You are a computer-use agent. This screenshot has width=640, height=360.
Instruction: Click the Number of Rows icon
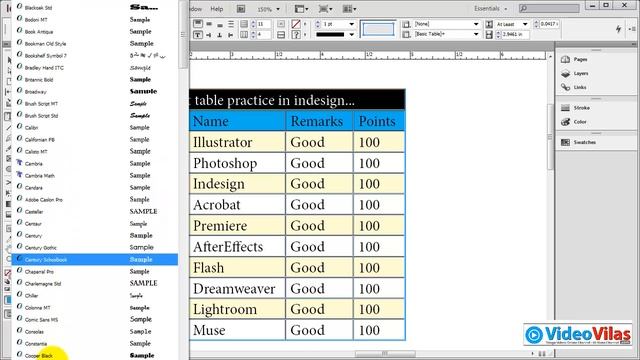(x=244, y=24)
